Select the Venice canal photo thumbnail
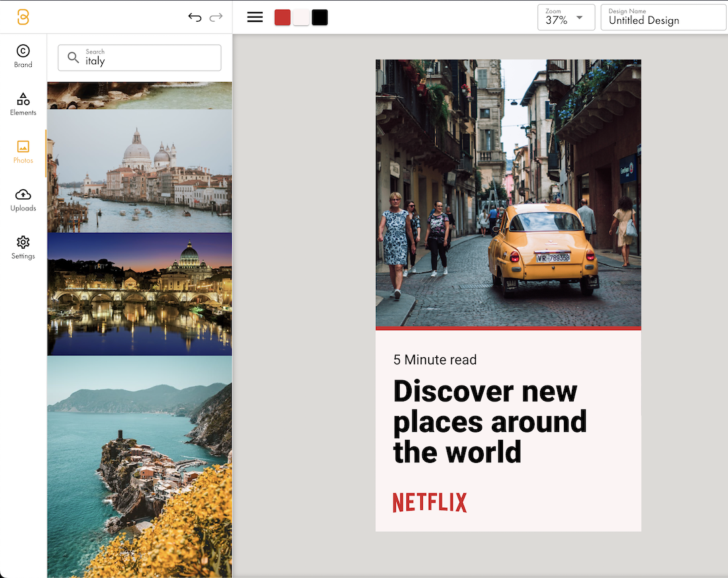Image resolution: width=728 pixels, height=578 pixels. (140, 171)
